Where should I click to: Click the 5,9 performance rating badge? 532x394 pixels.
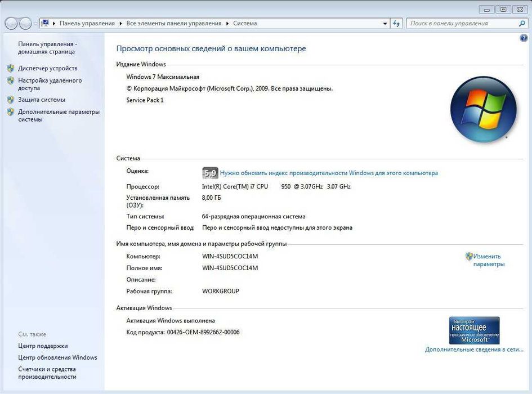tap(210, 173)
